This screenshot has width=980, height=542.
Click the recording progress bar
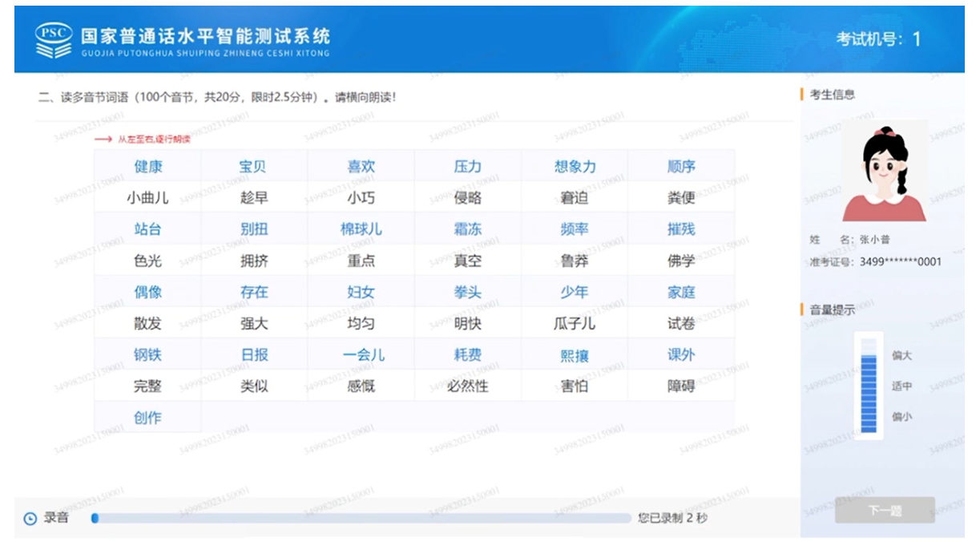point(361,519)
